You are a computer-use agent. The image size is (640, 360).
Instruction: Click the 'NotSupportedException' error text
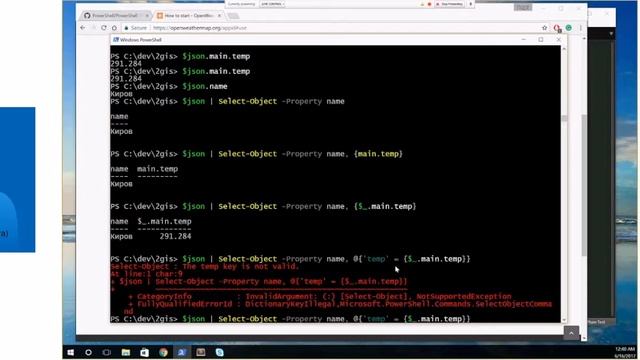click(x=464, y=296)
